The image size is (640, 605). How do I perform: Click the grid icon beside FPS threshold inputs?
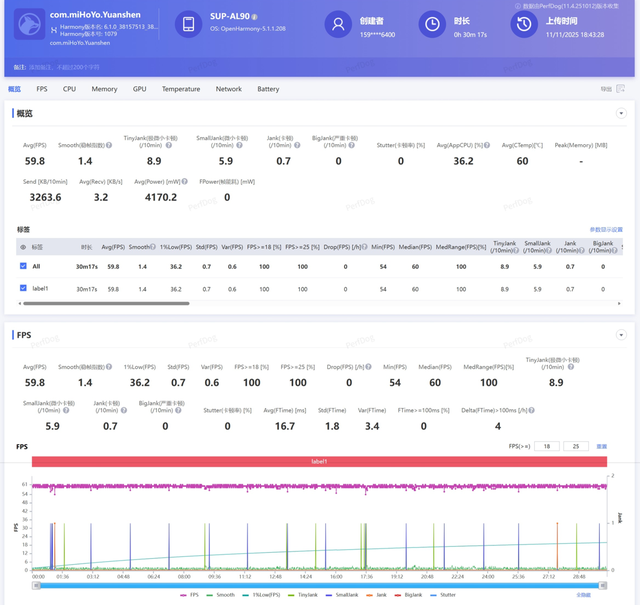tap(602, 446)
